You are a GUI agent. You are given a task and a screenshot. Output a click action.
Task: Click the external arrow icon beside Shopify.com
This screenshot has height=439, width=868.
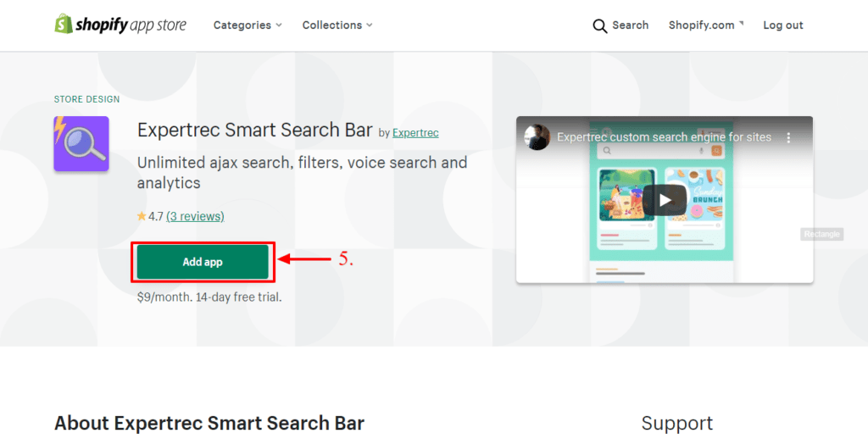point(741,23)
